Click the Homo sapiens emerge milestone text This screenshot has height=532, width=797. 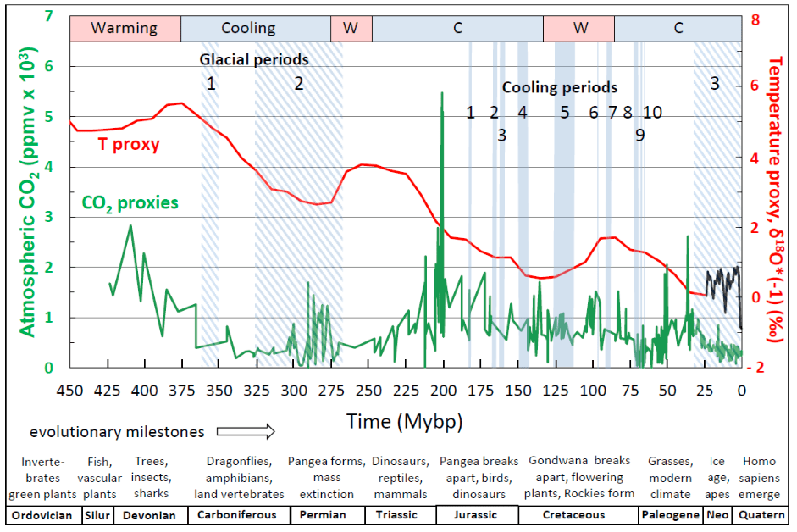(x=758, y=477)
